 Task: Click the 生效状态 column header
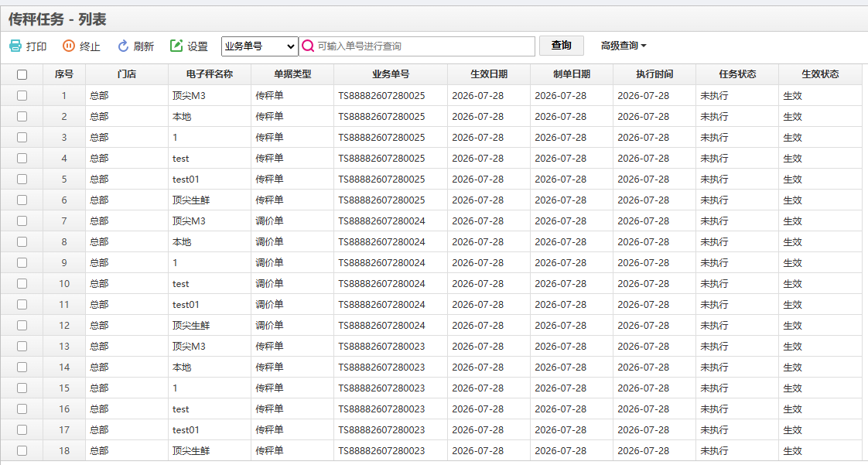pos(820,74)
